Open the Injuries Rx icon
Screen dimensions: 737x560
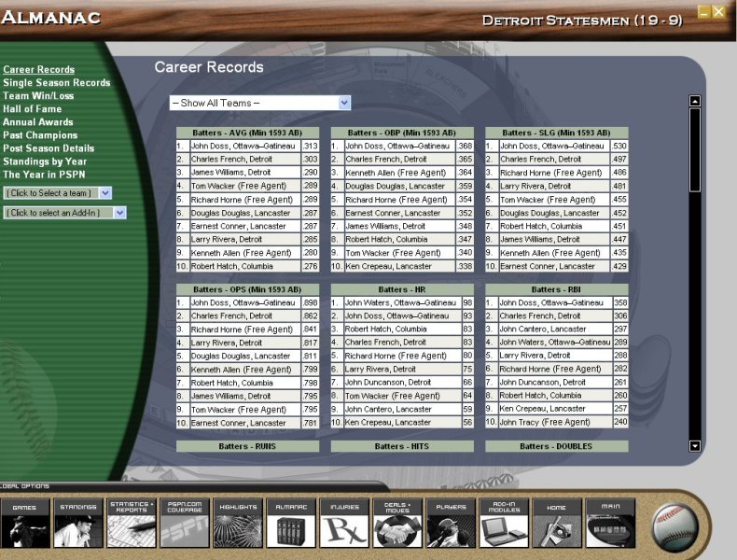tap(344, 523)
